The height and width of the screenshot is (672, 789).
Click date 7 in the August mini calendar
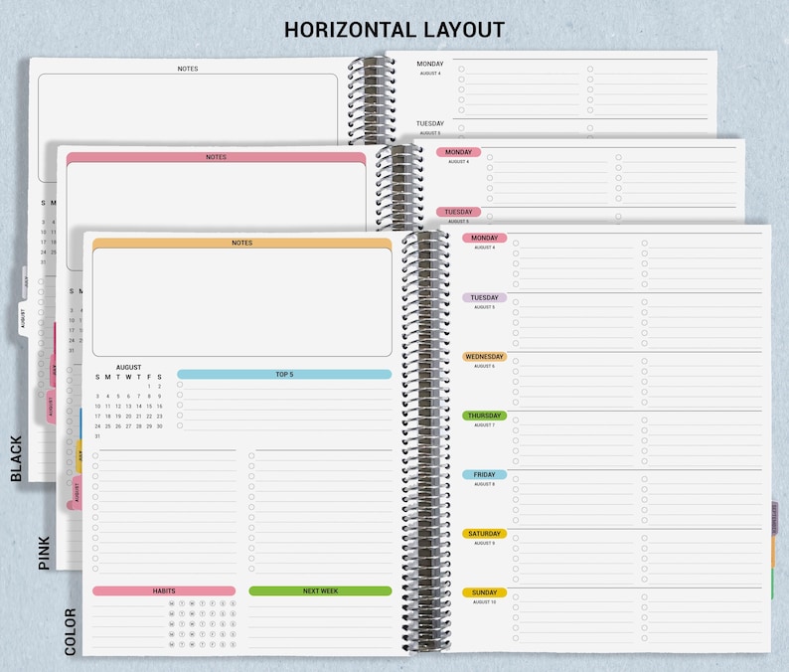point(139,397)
